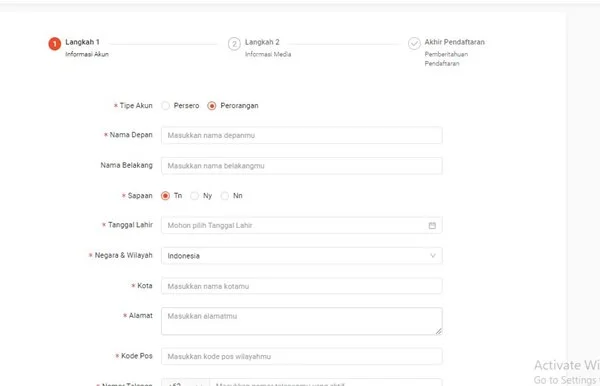Viewport: 600px width, 386px height.
Task: Click the Nama Belakang input field
Action: point(302,166)
